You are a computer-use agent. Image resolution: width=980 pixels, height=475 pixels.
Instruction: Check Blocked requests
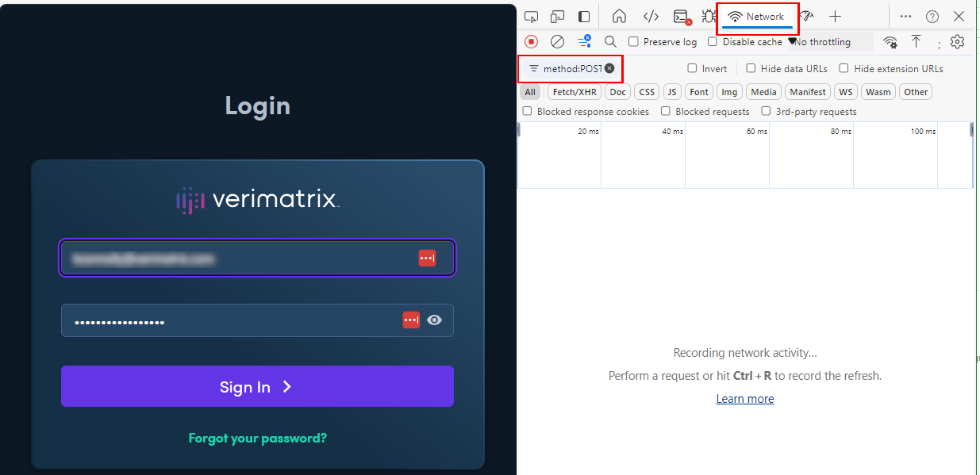tap(666, 111)
